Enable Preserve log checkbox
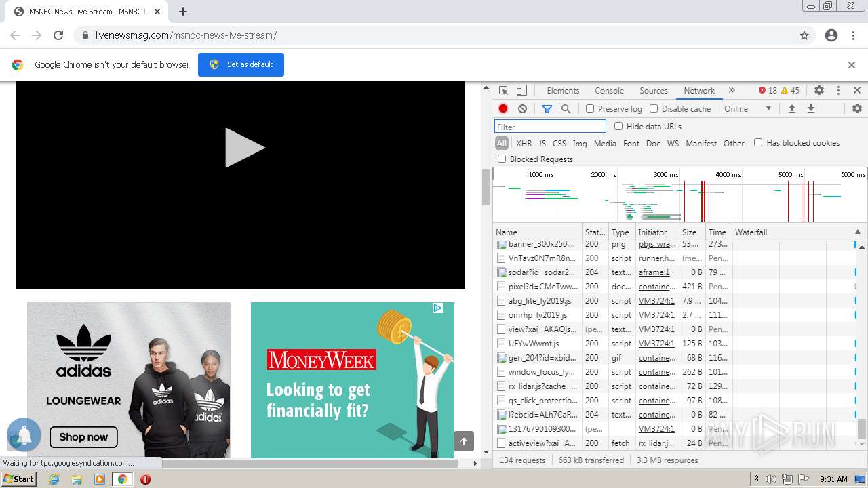 pyautogui.click(x=590, y=108)
